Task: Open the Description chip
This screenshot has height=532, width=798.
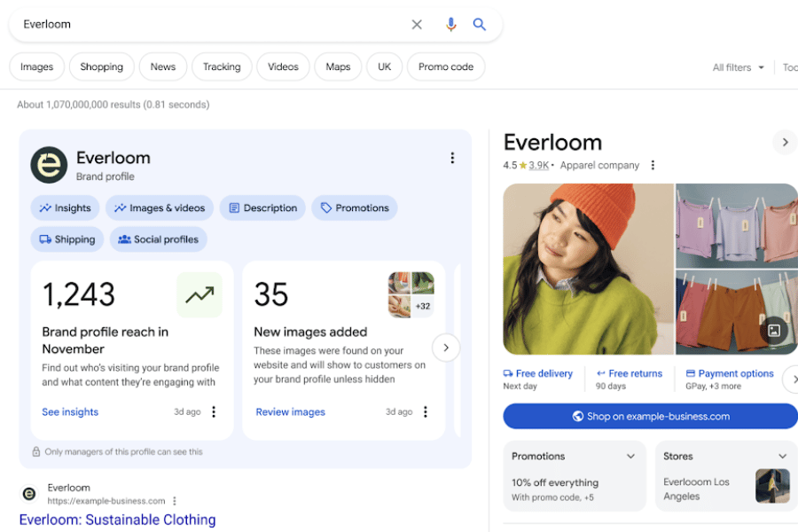Action: (262, 207)
